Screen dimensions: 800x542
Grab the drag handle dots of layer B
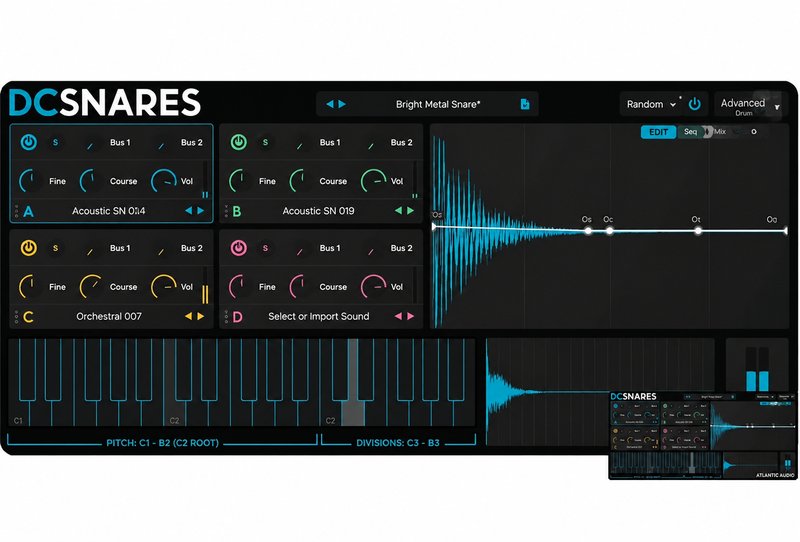[226, 211]
